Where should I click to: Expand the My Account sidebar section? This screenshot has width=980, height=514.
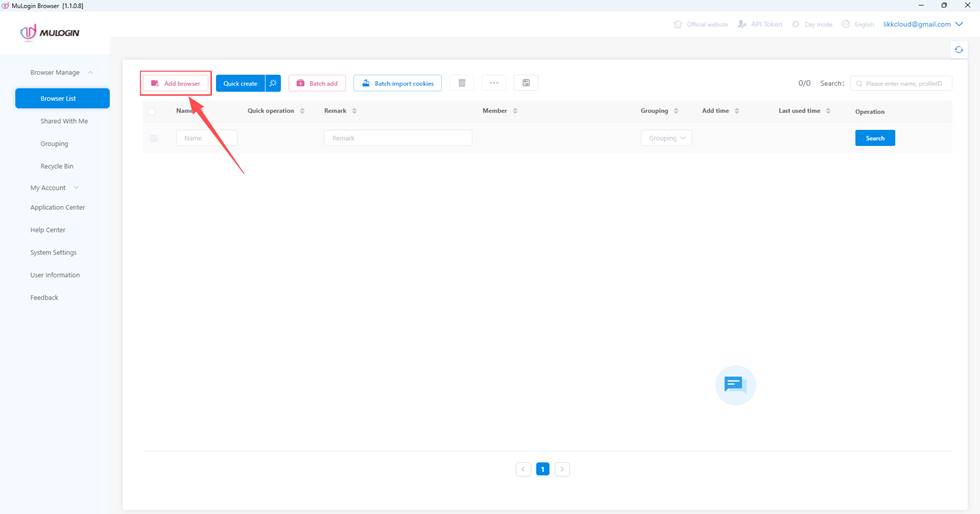(54, 188)
